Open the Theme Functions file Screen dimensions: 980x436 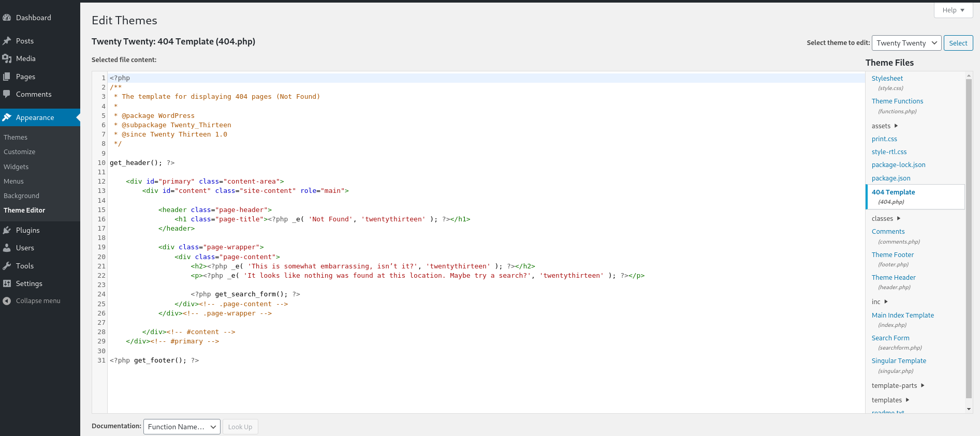(x=897, y=101)
